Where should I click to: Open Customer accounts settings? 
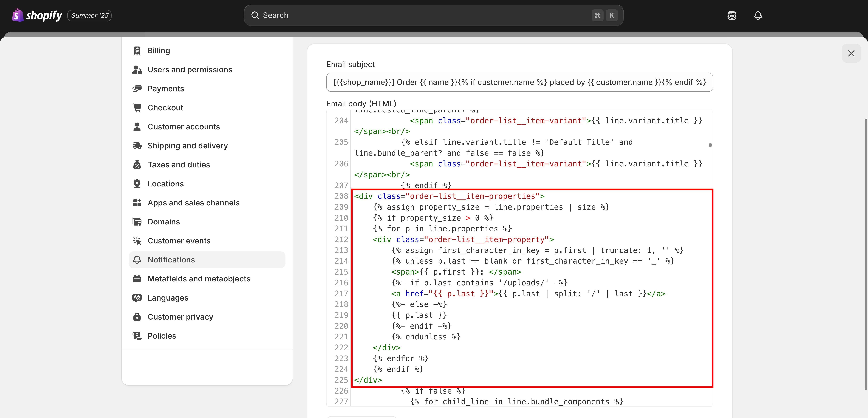pyautogui.click(x=207, y=126)
